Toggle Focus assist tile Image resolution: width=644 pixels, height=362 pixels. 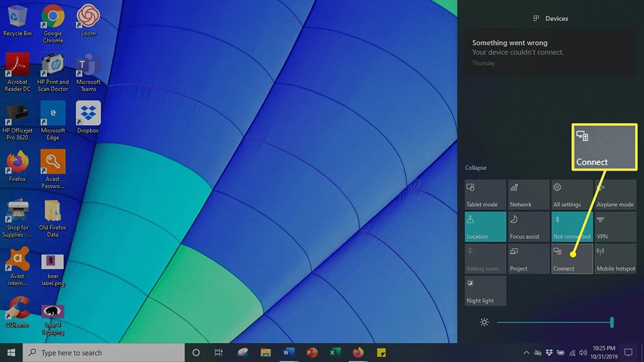(x=529, y=227)
